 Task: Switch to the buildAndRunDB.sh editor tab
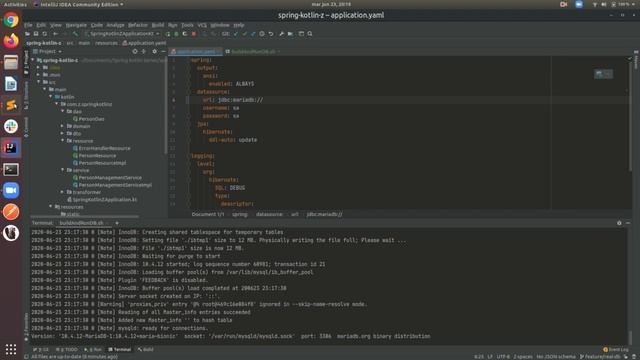click(253, 51)
